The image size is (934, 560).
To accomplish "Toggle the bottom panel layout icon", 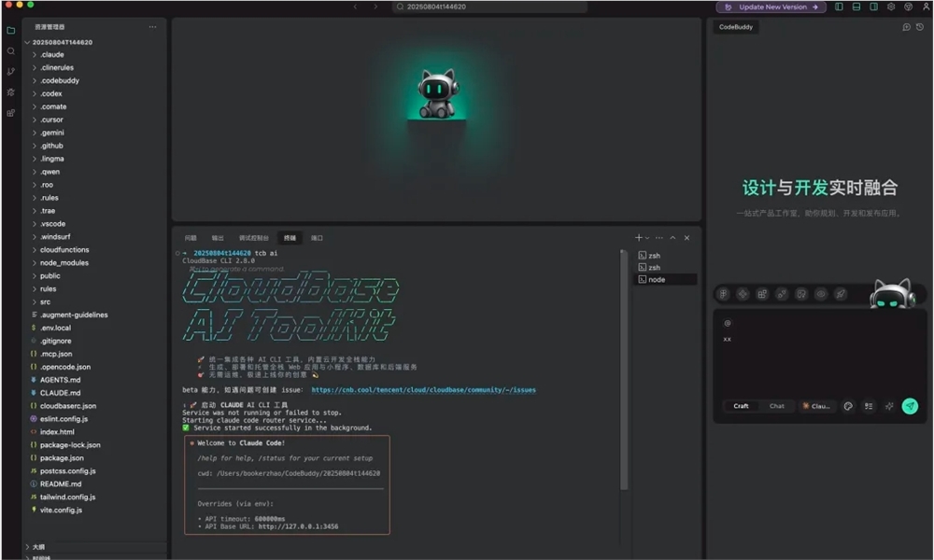I will point(856,7).
